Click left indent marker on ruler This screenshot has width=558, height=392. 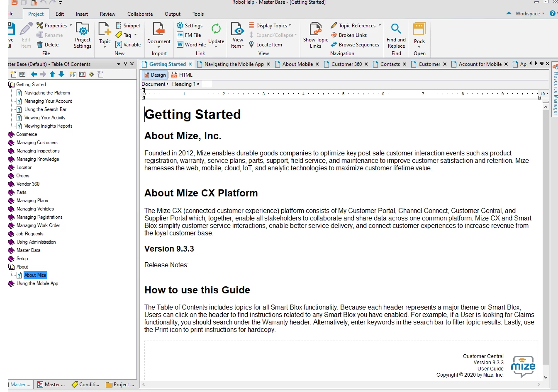pos(144,98)
